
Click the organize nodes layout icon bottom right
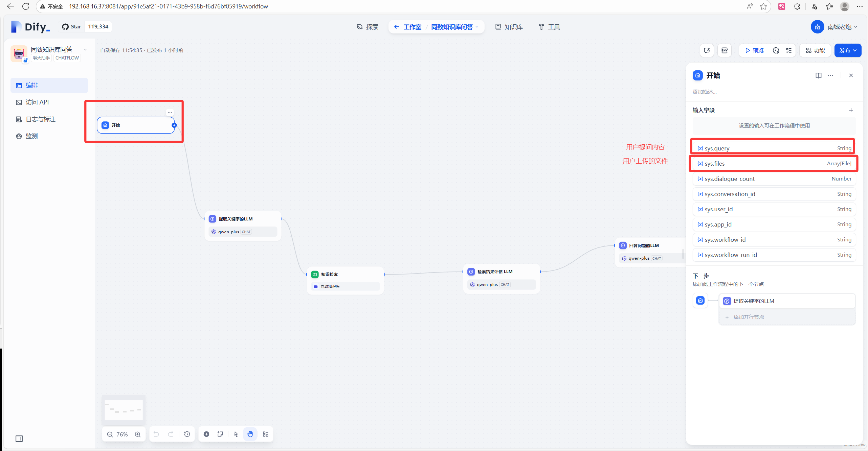(265, 434)
